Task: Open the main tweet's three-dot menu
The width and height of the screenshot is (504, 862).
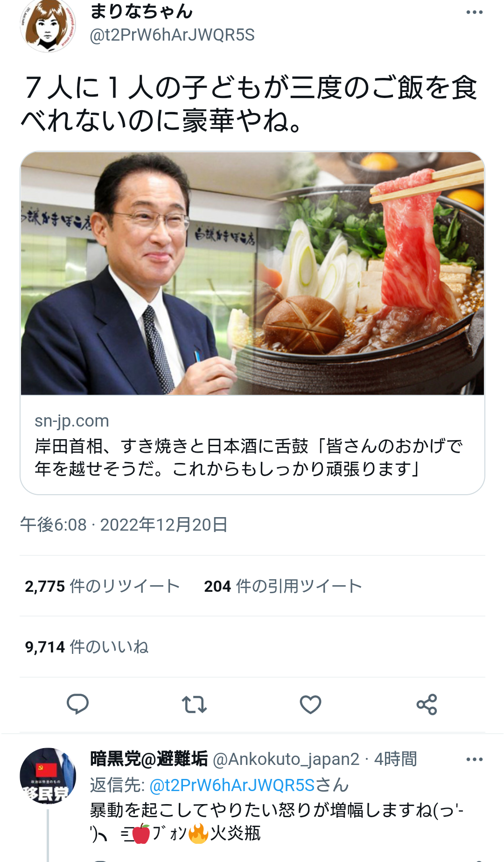Action: (x=475, y=12)
